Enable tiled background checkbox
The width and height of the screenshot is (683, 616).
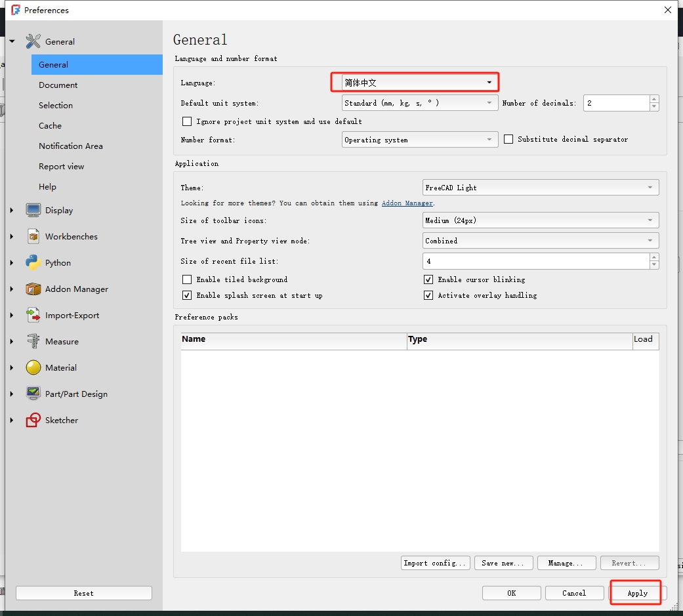(x=187, y=279)
